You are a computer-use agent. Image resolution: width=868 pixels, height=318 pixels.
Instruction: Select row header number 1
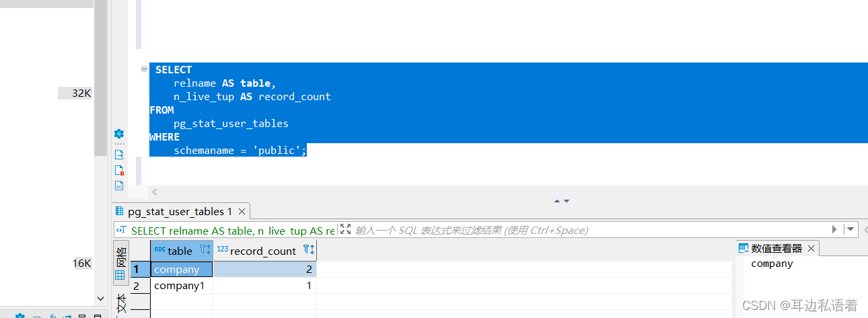140,270
